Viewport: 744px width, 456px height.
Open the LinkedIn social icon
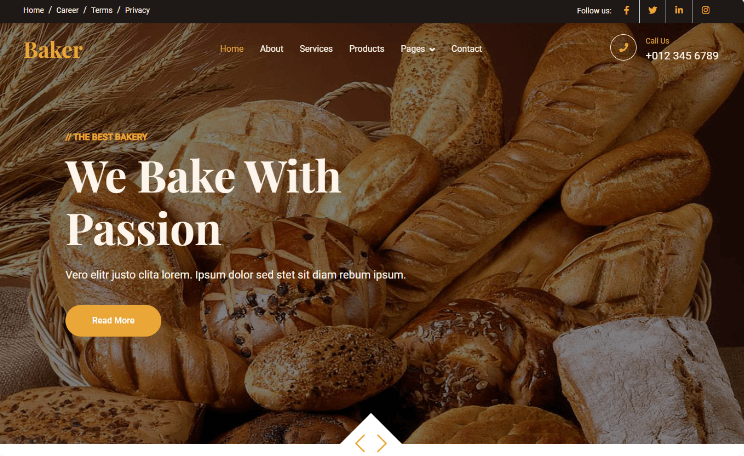click(x=679, y=10)
